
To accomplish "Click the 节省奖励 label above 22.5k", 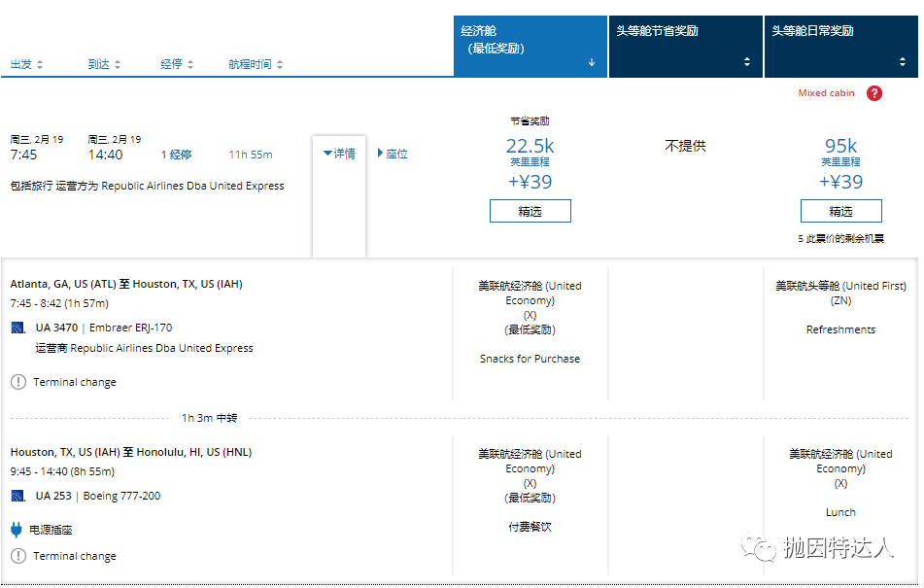I will 530,121.
